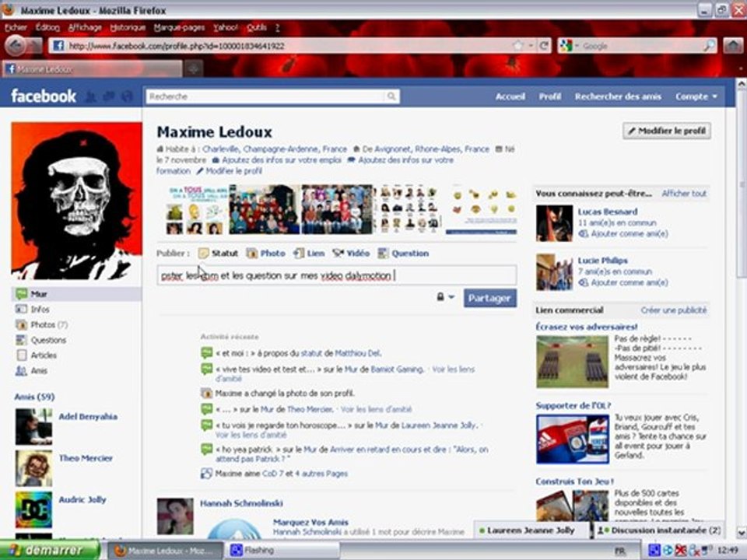Select the Statut publisher icon
The height and width of the screenshot is (560, 747).
point(203,254)
